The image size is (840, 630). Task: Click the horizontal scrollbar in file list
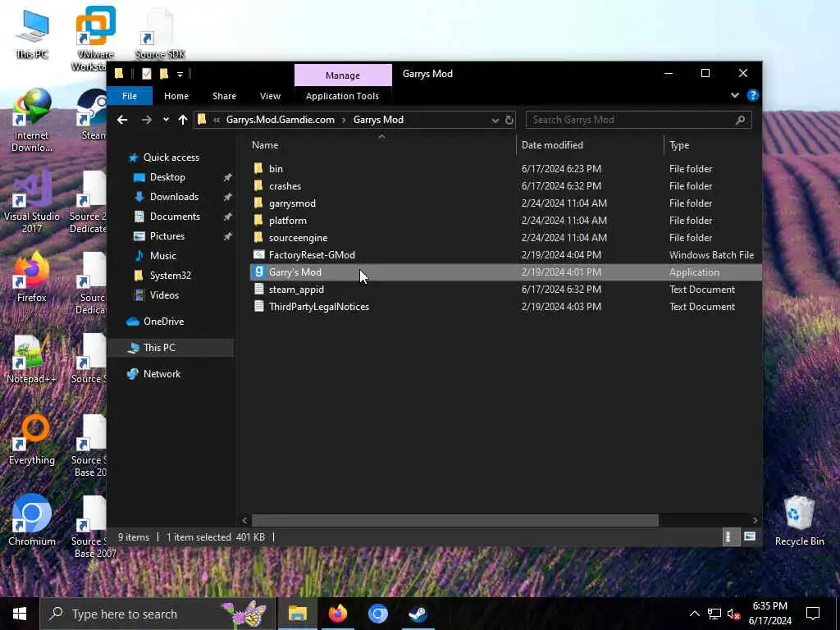[454, 520]
